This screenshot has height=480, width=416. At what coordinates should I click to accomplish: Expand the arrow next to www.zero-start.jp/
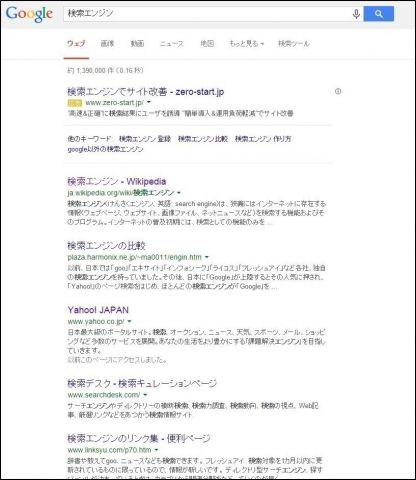[149, 102]
